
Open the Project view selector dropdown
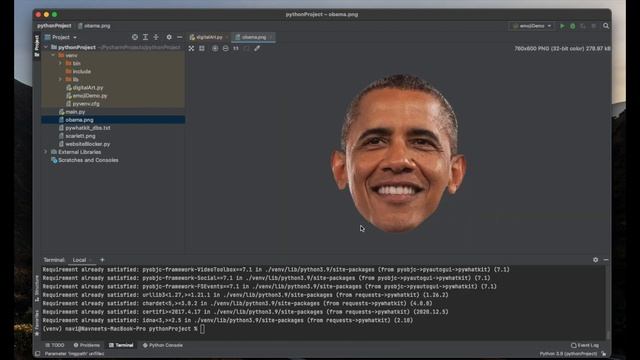tap(60, 37)
